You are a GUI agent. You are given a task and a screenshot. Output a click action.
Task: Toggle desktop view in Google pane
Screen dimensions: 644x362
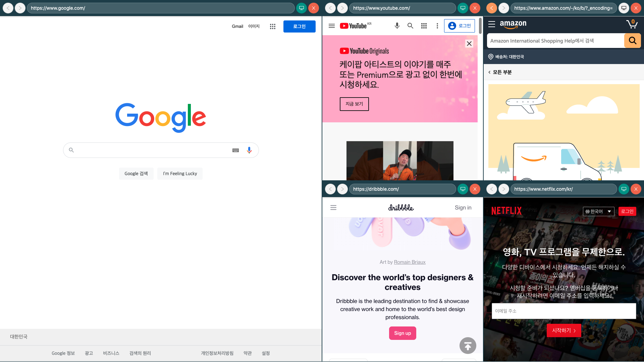302,8
